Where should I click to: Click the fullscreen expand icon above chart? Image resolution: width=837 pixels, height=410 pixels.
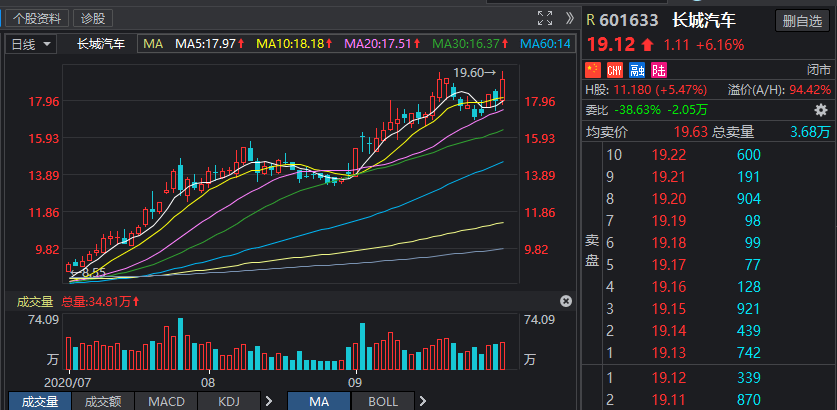[544, 18]
